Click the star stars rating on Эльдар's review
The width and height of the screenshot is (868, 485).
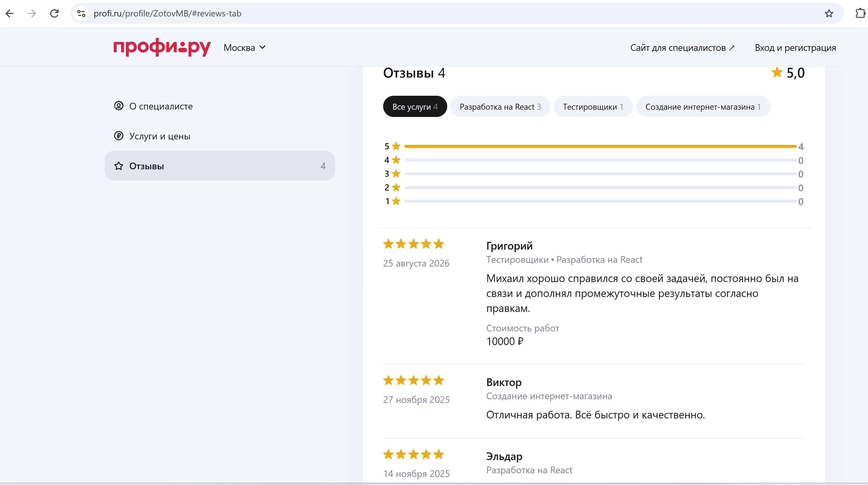(x=414, y=454)
